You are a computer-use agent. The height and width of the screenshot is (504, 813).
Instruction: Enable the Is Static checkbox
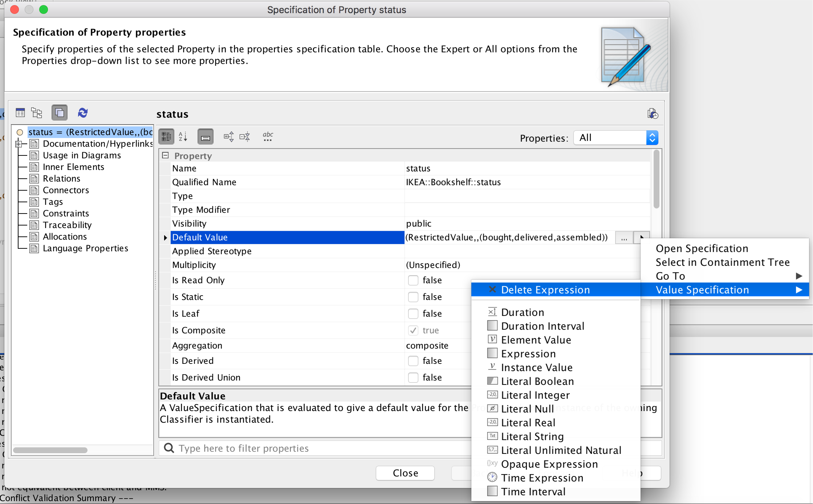(413, 297)
